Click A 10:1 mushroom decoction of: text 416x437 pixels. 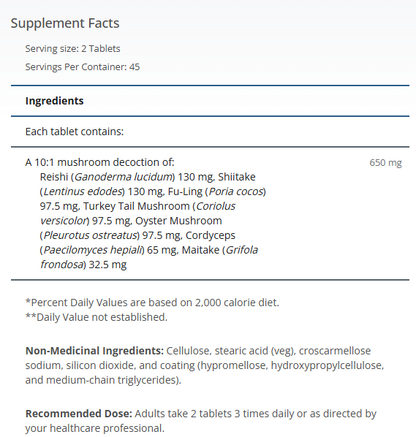click(x=100, y=162)
